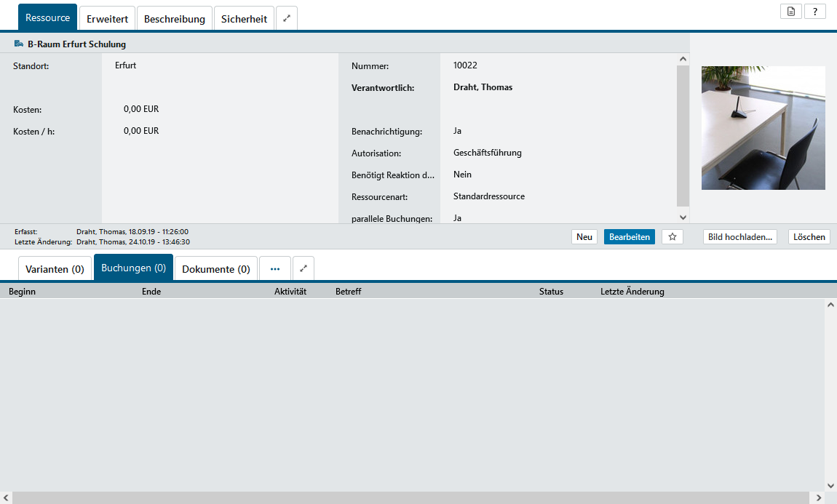Click the Bearbeiten button

point(629,237)
